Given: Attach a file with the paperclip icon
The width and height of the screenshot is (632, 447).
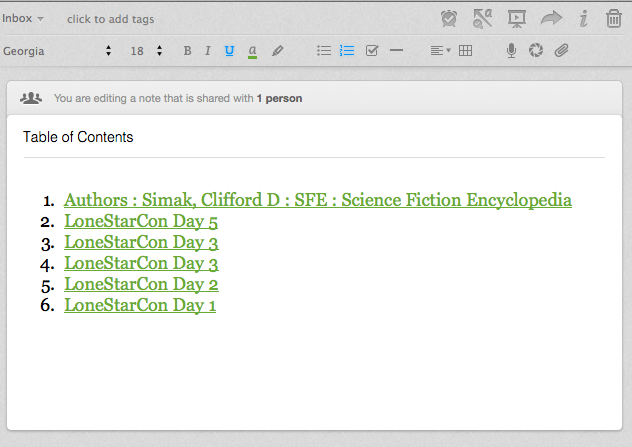Looking at the screenshot, I should point(561,51).
